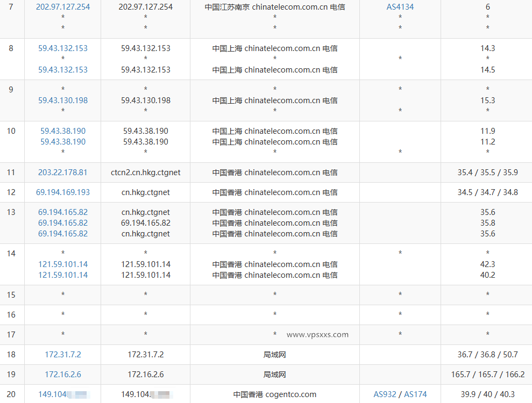Click the 121.59.101.14 link on the 42.3 latency line
This screenshot has height=403, width=532.
[63, 264]
